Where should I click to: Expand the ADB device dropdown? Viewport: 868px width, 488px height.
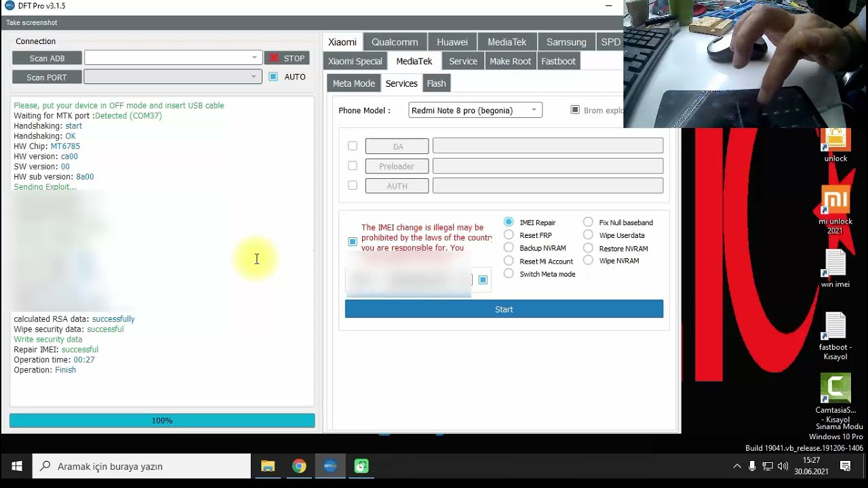tap(254, 58)
